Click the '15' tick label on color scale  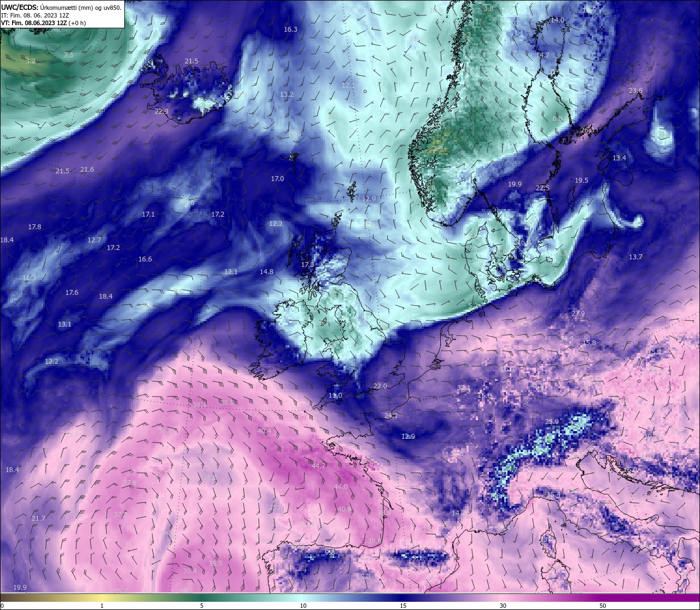coord(403,606)
